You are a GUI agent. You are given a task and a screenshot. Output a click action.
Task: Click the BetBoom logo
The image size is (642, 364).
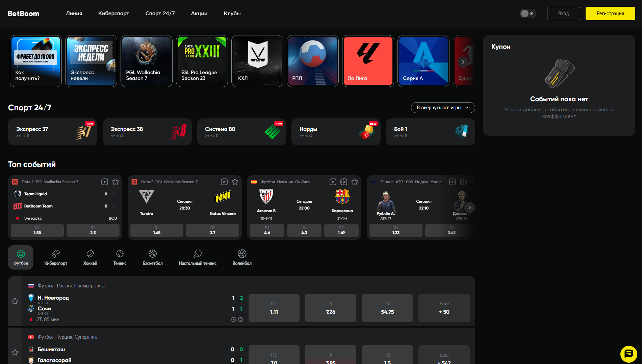point(24,13)
